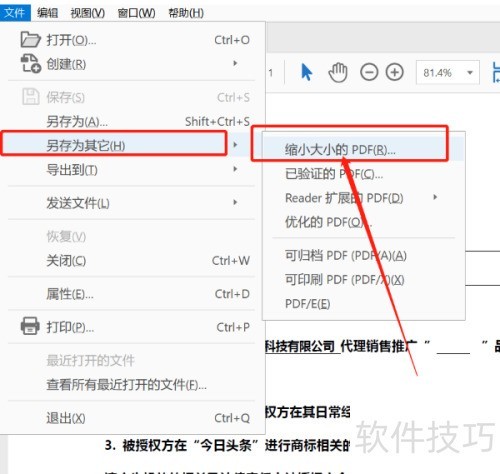Viewport: 500px width, 474px height.
Task: Click 查看所有最近打开的文件(F)...
Action: pos(126,385)
